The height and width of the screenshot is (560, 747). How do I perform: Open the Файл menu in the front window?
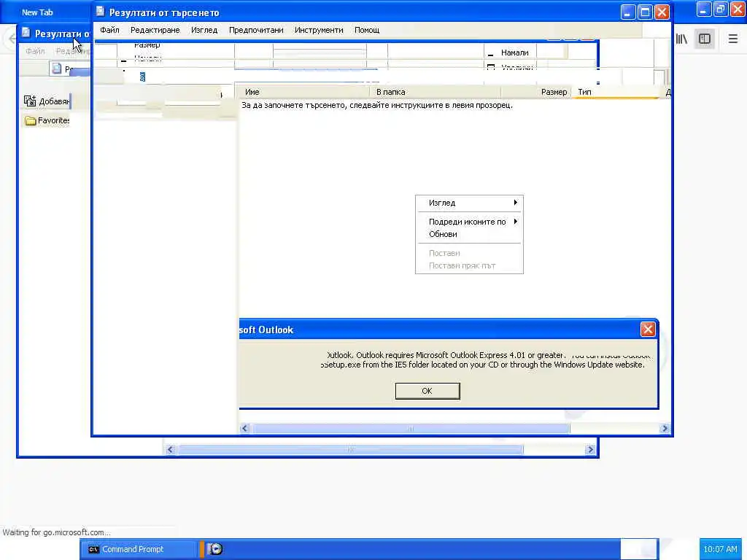(109, 30)
